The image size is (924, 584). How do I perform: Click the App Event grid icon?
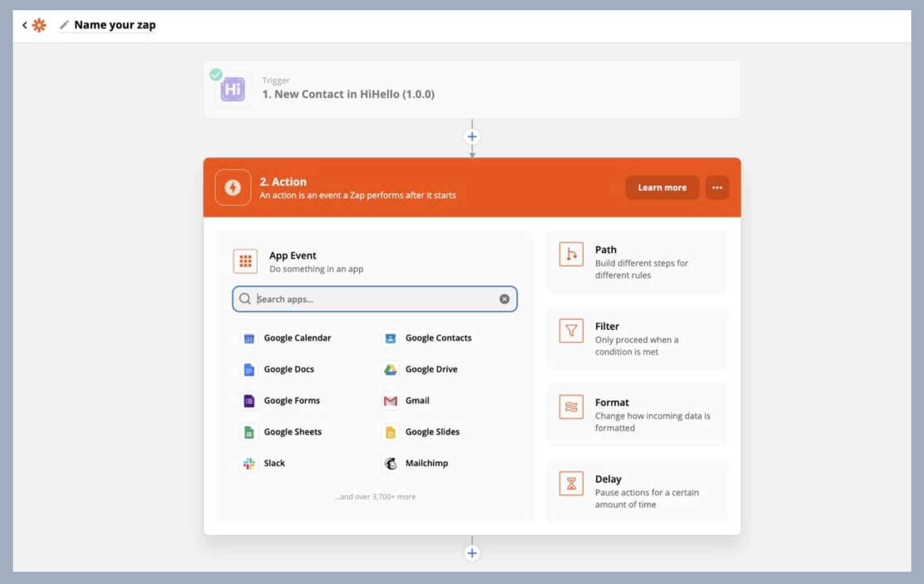click(245, 261)
